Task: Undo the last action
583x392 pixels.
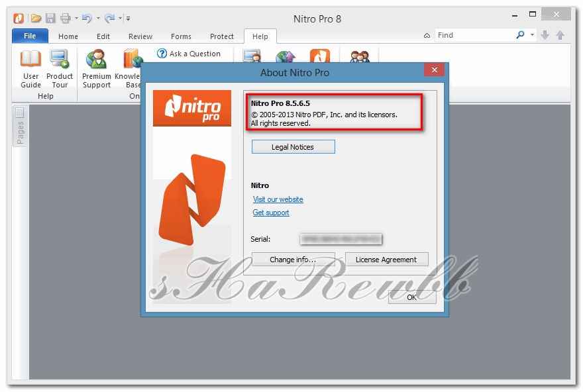Action: (x=87, y=18)
